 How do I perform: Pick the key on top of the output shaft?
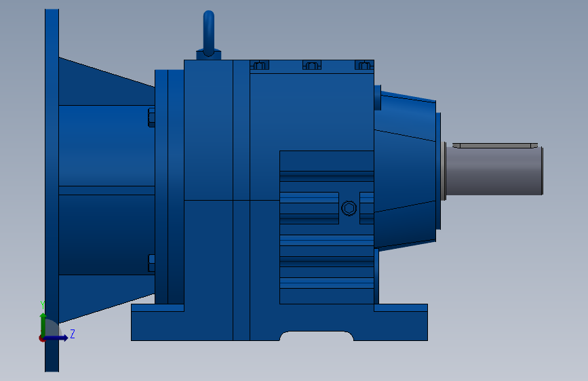coord(495,146)
